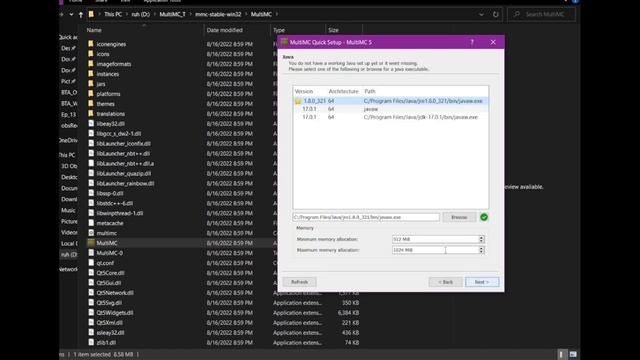Click the Back button in setup wizard
The image size is (640, 360).
[445, 282]
